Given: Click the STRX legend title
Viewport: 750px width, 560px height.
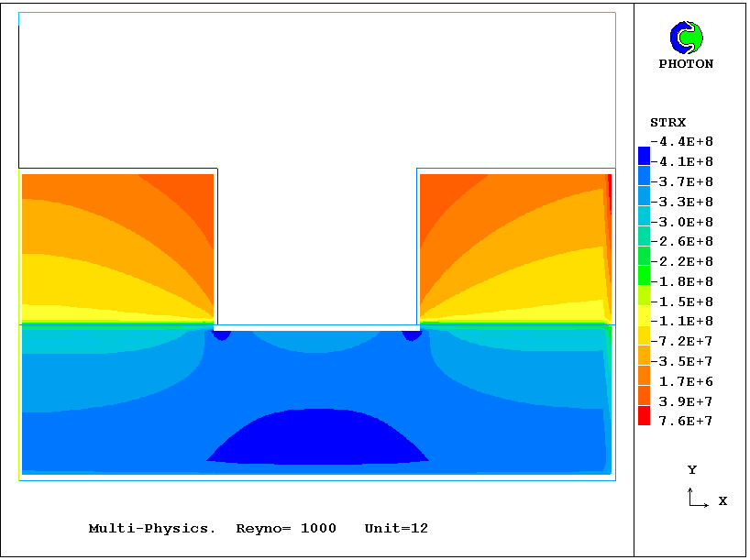Looking at the screenshot, I should (x=667, y=123).
